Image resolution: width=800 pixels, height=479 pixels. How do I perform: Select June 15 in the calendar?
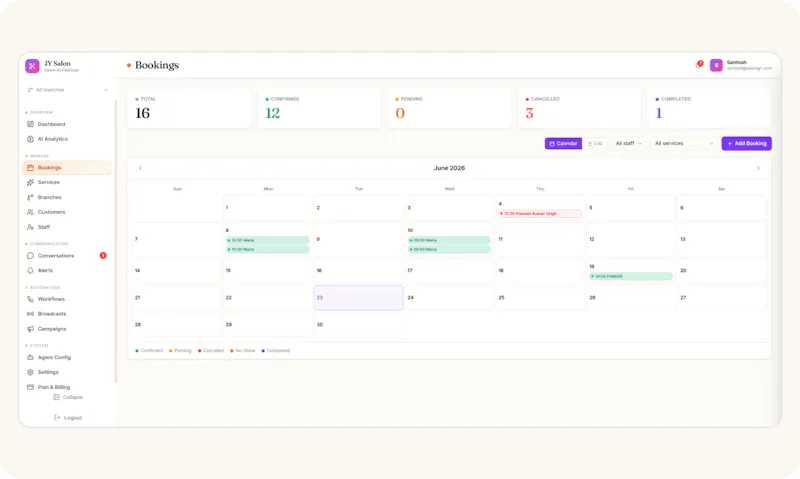pos(268,270)
